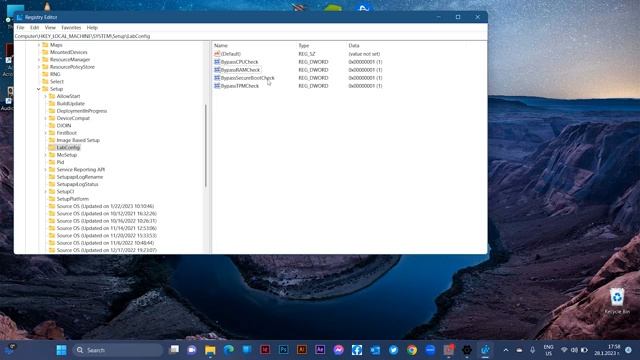
Task: Open Twitter from the taskbar
Action: (x=393, y=350)
